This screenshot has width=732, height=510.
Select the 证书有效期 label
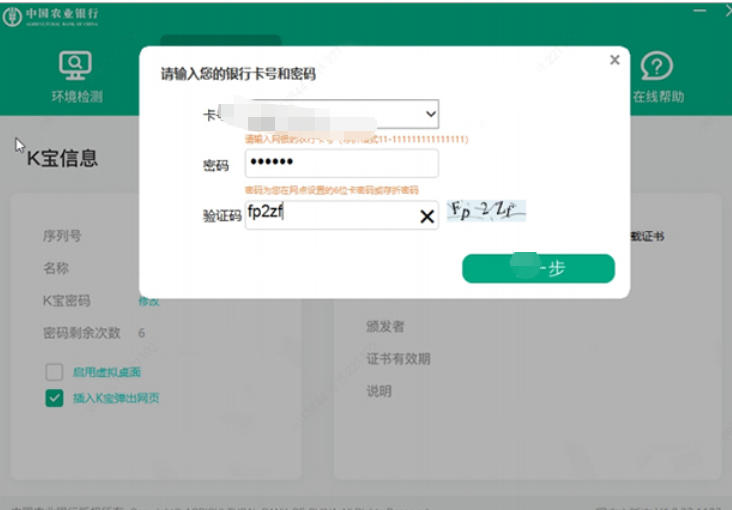(398, 359)
